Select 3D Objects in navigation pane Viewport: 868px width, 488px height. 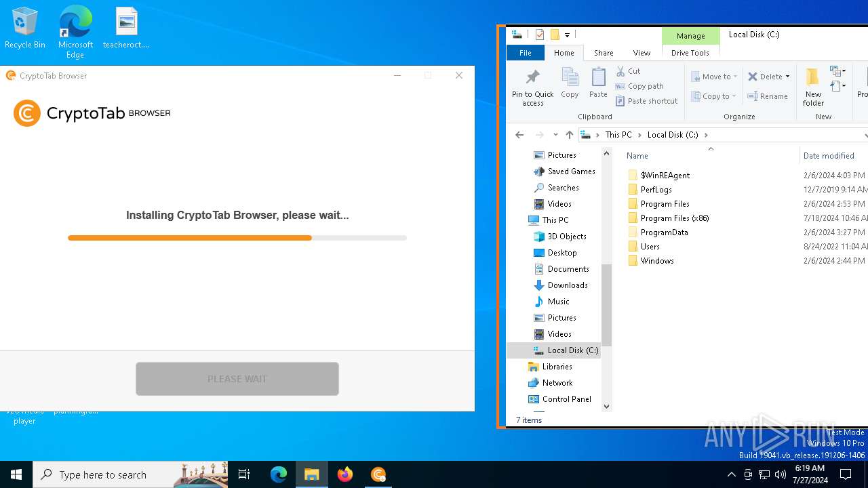point(566,237)
